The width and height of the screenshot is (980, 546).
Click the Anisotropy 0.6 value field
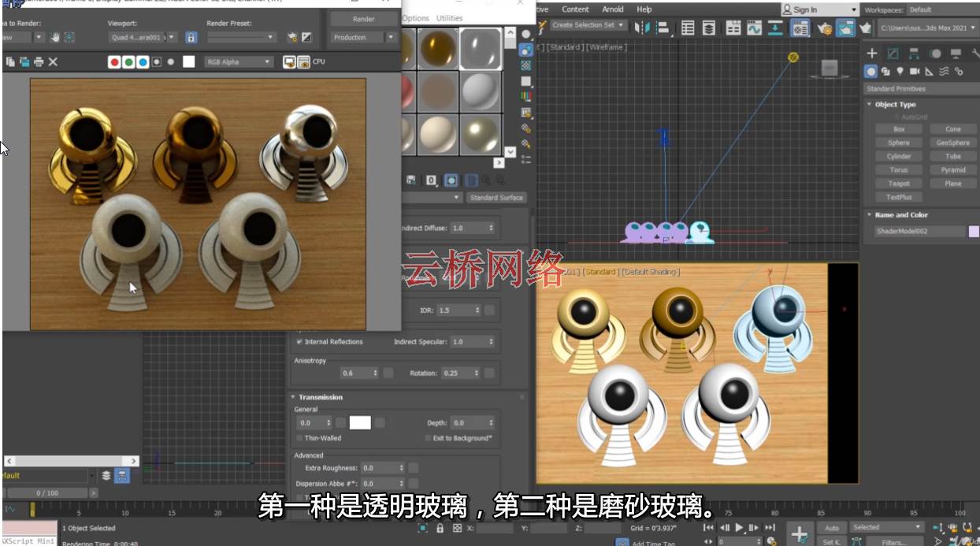point(355,373)
